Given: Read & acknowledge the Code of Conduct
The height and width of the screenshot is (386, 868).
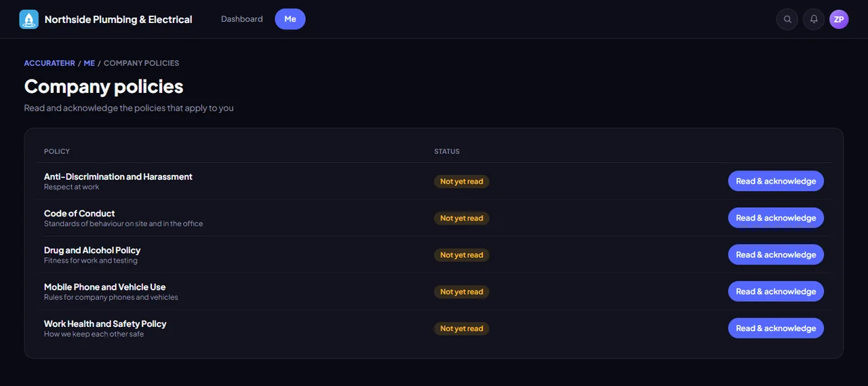Looking at the screenshot, I should pos(776,218).
